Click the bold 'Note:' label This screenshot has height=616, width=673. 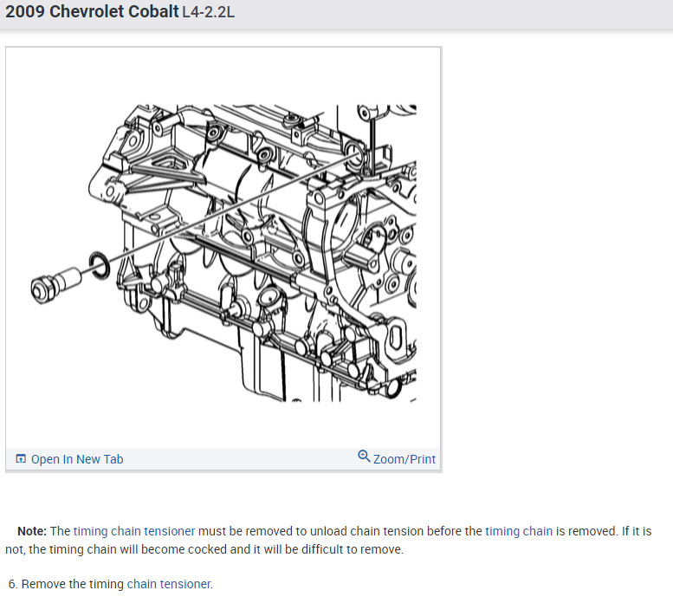point(32,531)
